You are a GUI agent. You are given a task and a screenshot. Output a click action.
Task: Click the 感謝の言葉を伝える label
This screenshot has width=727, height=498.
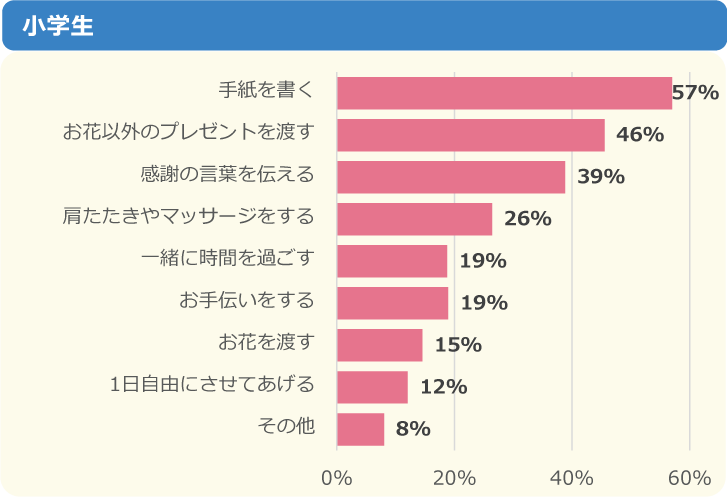pyautogui.click(x=228, y=174)
